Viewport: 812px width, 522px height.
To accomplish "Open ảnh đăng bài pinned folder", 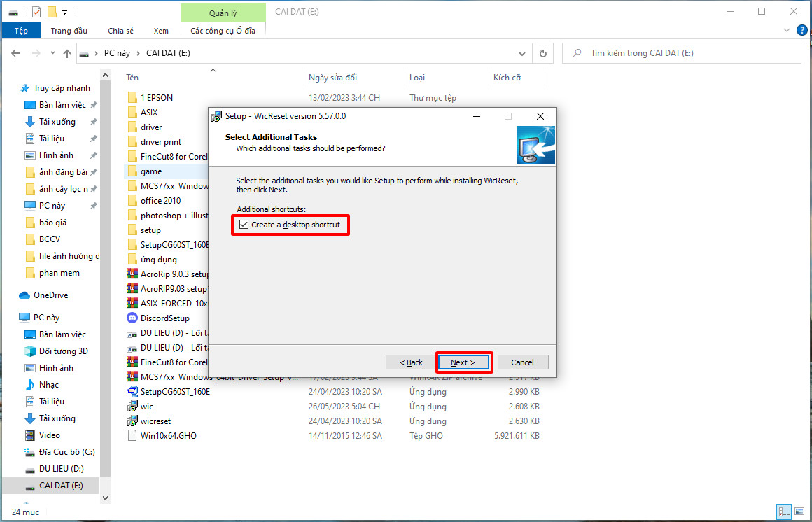I will click(63, 172).
